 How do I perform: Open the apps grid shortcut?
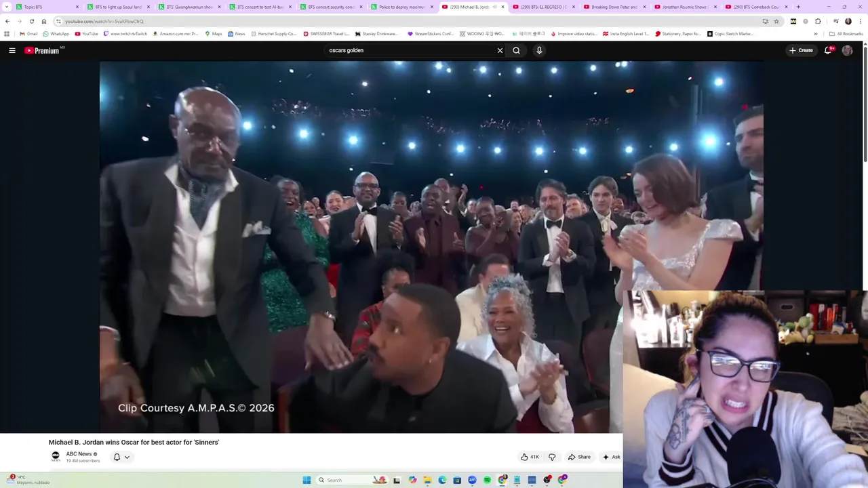pos(7,33)
